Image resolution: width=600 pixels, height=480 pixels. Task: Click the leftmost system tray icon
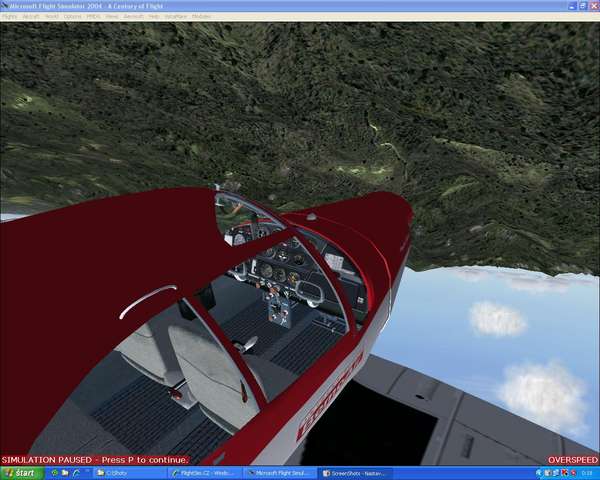(539, 473)
